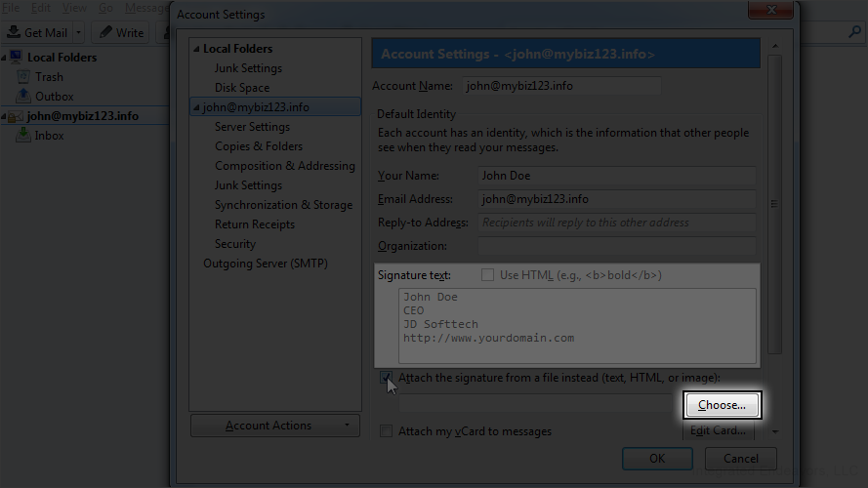Click the Your Name field

click(617, 176)
